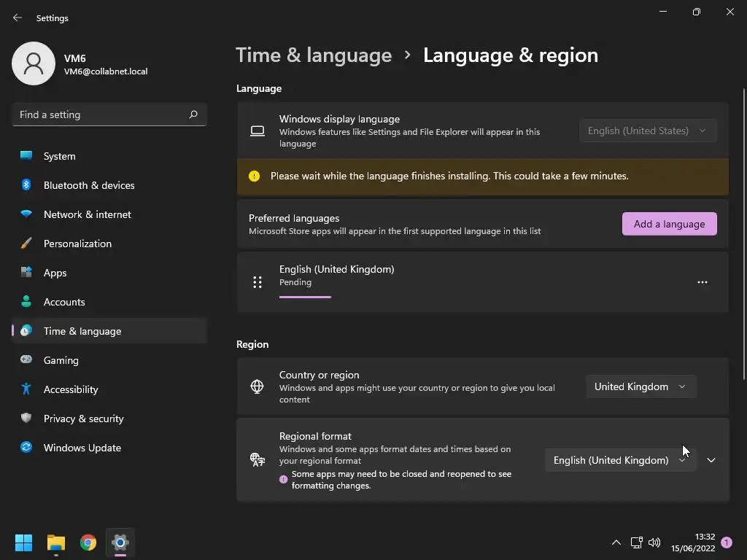Select Personalization in sidebar
Viewport: 747px width, 560px height.
coord(109,244)
